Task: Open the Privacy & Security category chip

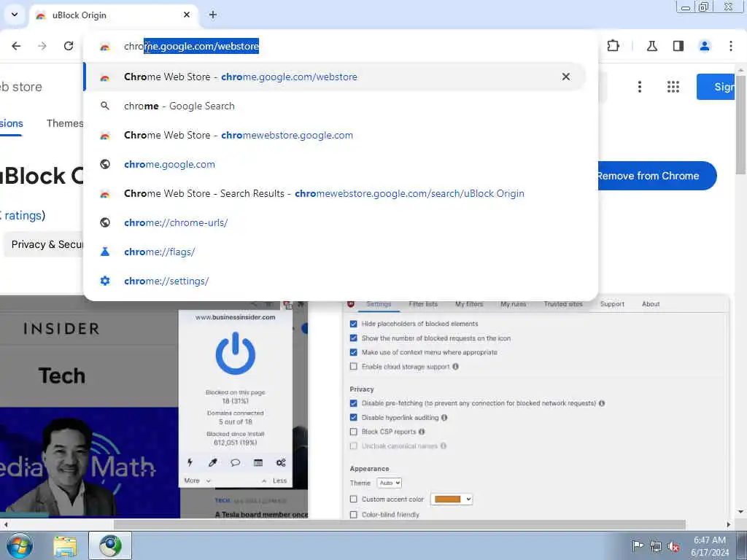Action: (x=44, y=244)
